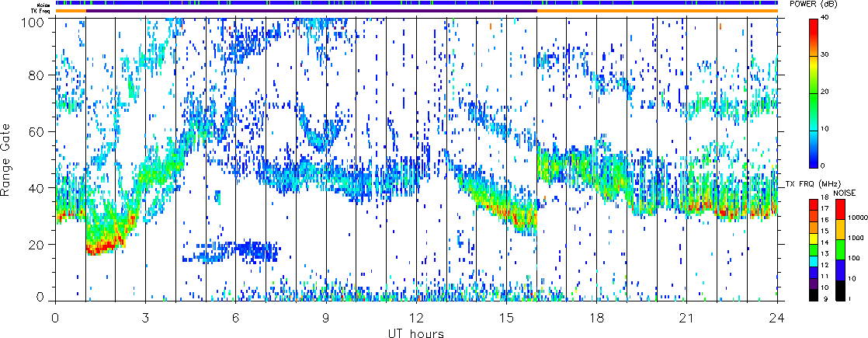This screenshot has width=868, height=338.
Task: Click the "POWER (dB)" legend title
Action: click(x=828, y=5)
